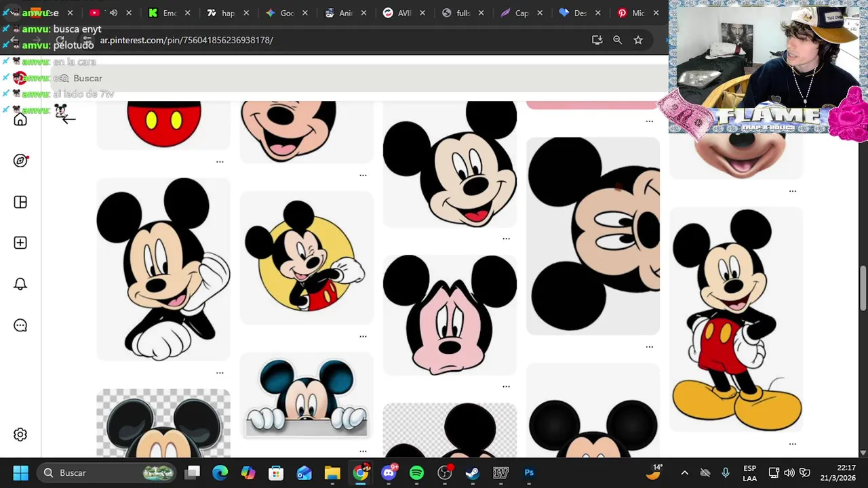
Task: Open Pinterest settings gear in sidebar
Action: tap(20, 434)
